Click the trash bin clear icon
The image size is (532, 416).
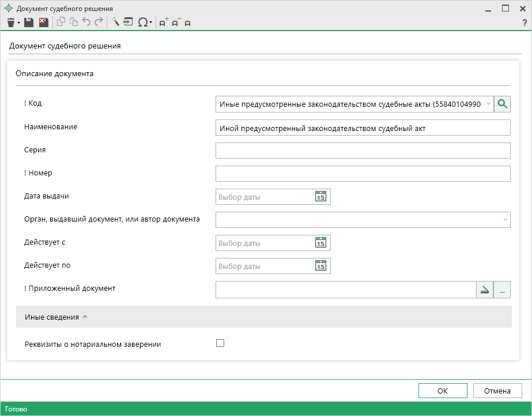pyautogui.click(x=10, y=23)
